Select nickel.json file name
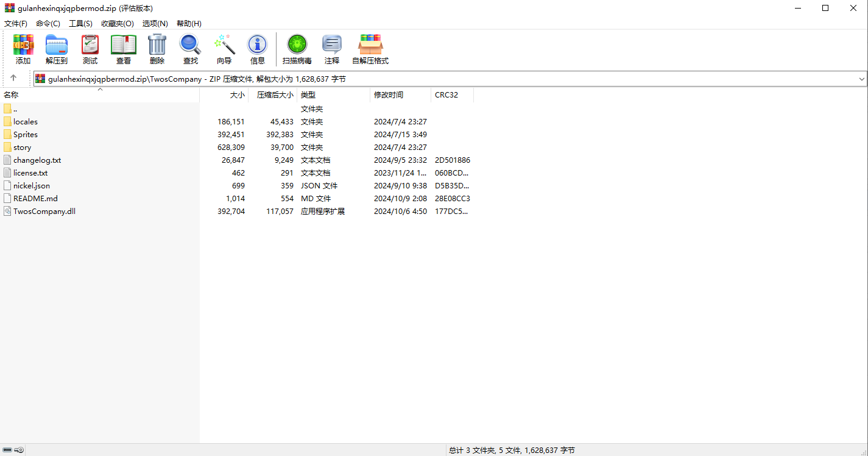This screenshot has width=868, height=456. [x=32, y=185]
